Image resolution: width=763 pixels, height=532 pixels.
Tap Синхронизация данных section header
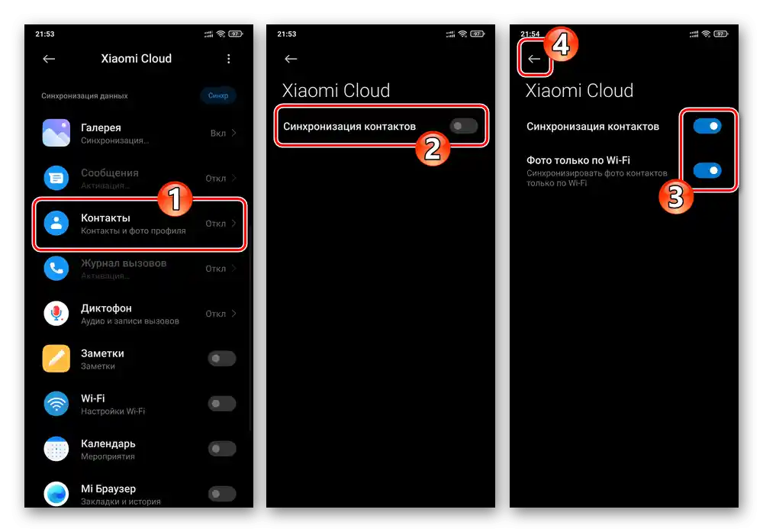[x=85, y=96]
